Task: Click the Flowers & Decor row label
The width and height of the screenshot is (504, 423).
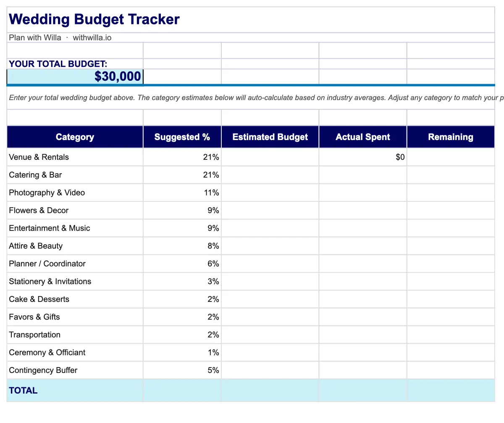Action: [39, 210]
